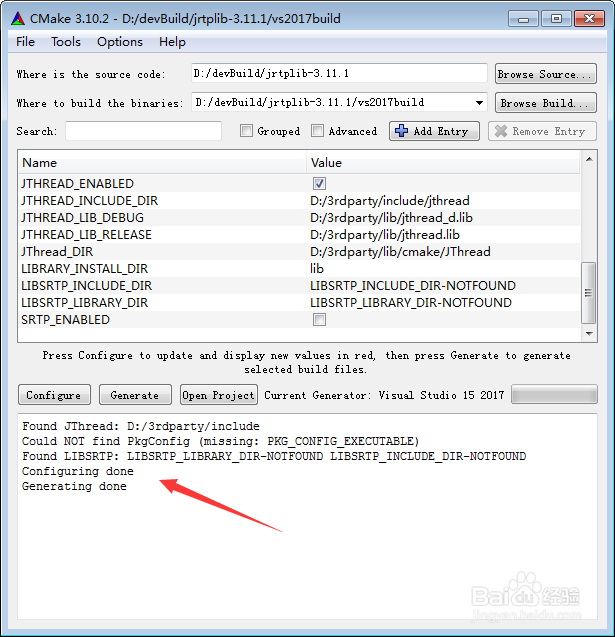Check the SRTP_ENABLED checkbox

[x=319, y=320]
